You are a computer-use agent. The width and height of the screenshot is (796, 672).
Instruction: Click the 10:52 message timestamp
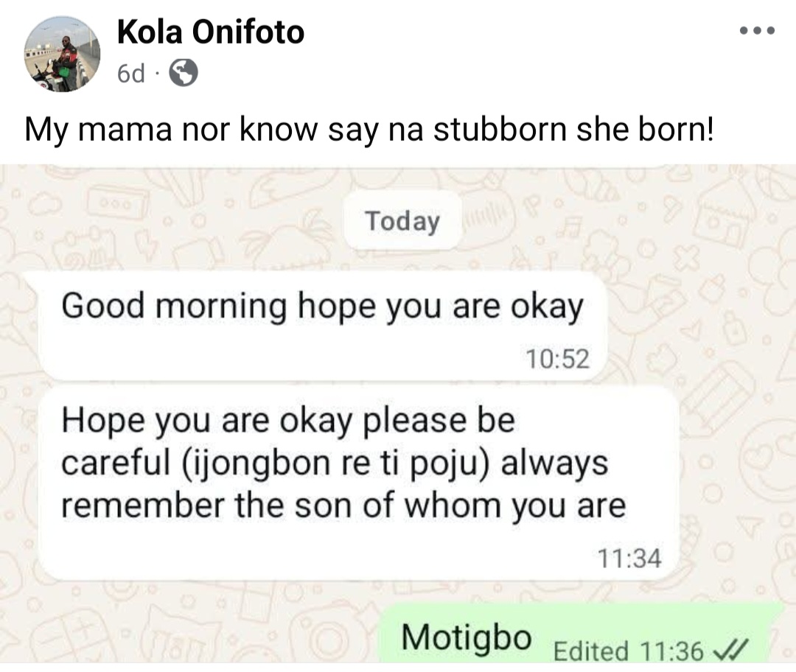pyautogui.click(x=557, y=358)
